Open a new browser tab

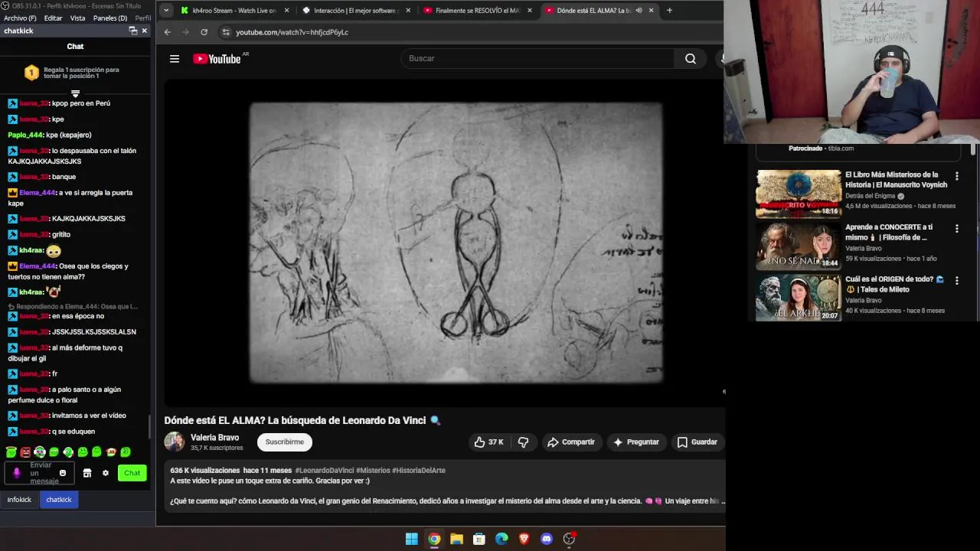pyautogui.click(x=669, y=11)
